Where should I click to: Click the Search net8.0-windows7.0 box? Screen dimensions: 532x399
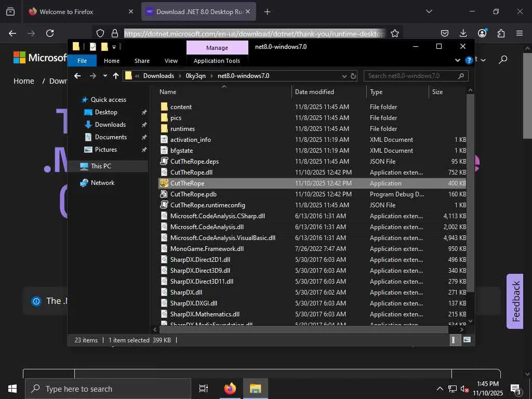click(416, 76)
